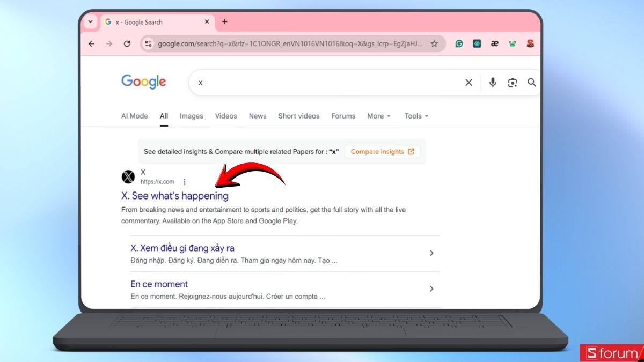Screen dimensions: 644x362
Task: Click the X logo next to the x.com result
Action: point(128,176)
